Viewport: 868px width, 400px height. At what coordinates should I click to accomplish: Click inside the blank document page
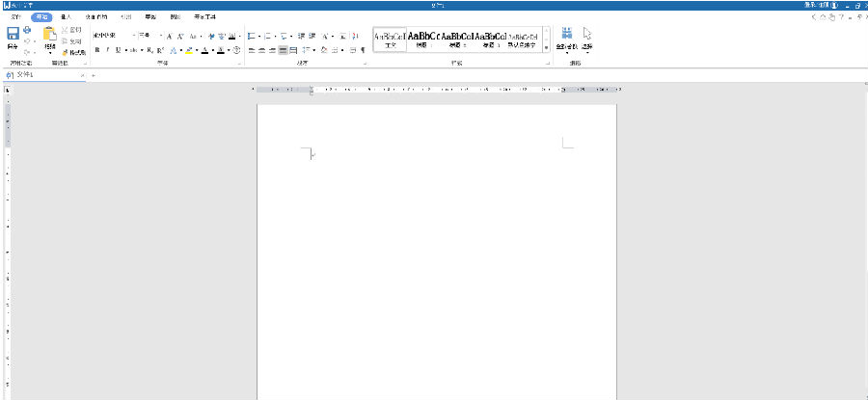(436, 252)
